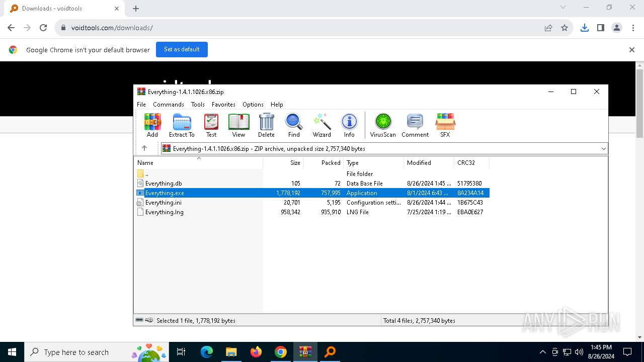Run the Test archive tool
Screen dimensions: 644x362
[x=211, y=125]
